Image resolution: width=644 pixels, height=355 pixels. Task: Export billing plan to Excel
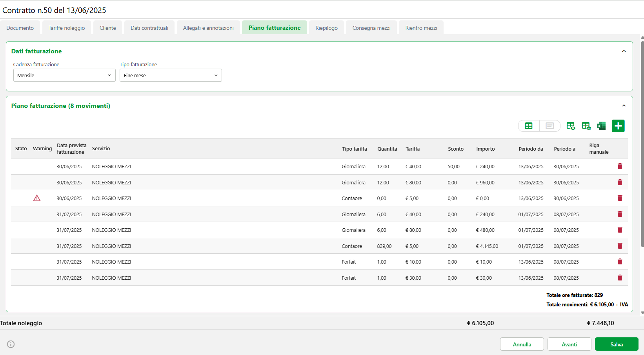(x=601, y=126)
